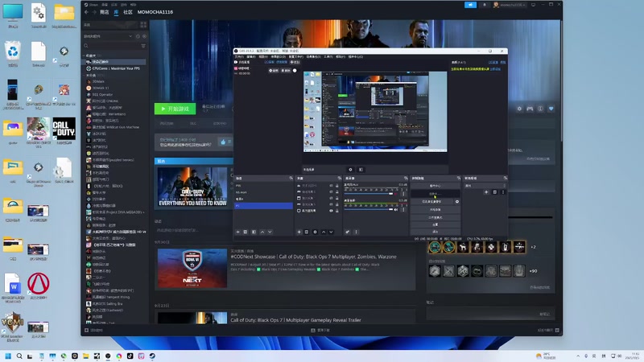Click the green 开始游戏 play button
644x362 pixels.
pos(175,109)
